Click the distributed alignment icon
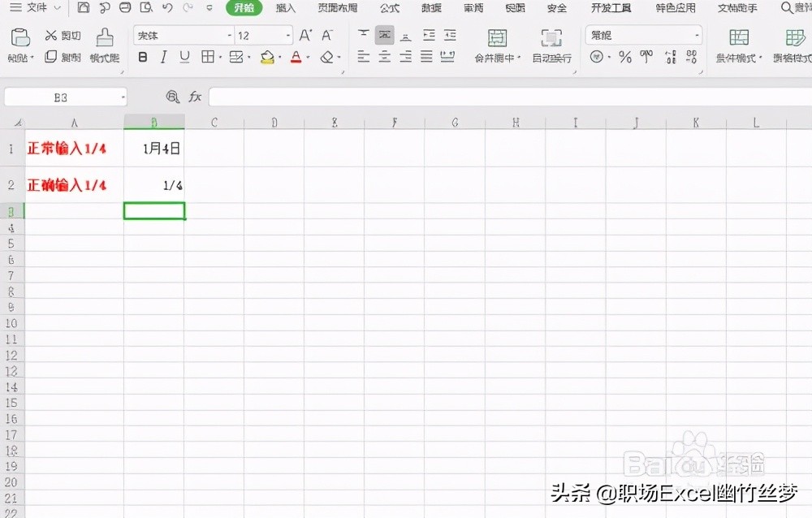 pos(447,57)
